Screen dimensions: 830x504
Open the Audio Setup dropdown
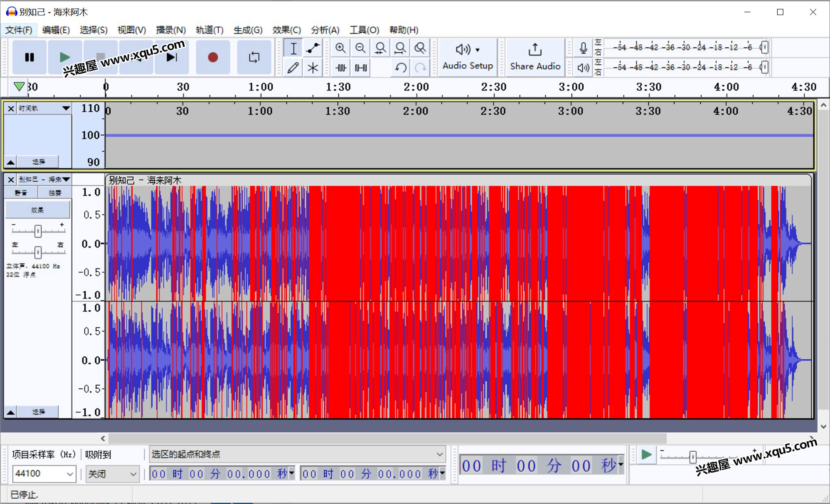pos(468,57)
